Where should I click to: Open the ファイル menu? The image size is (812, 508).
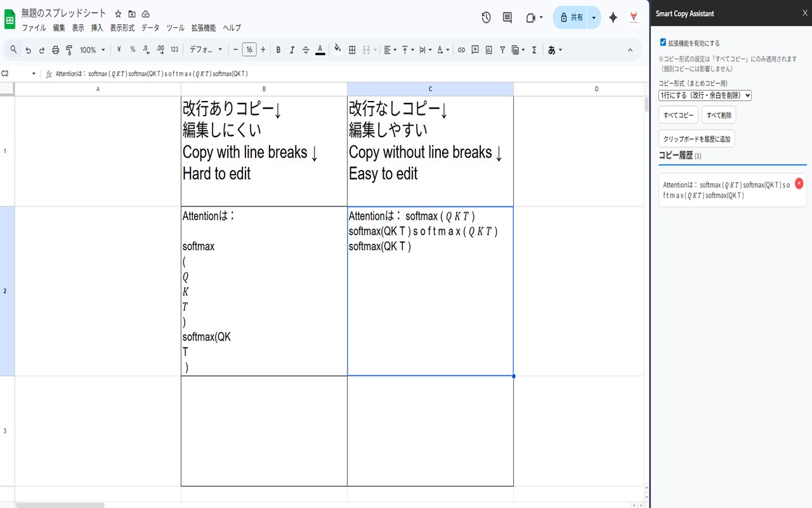coord(34,28)
